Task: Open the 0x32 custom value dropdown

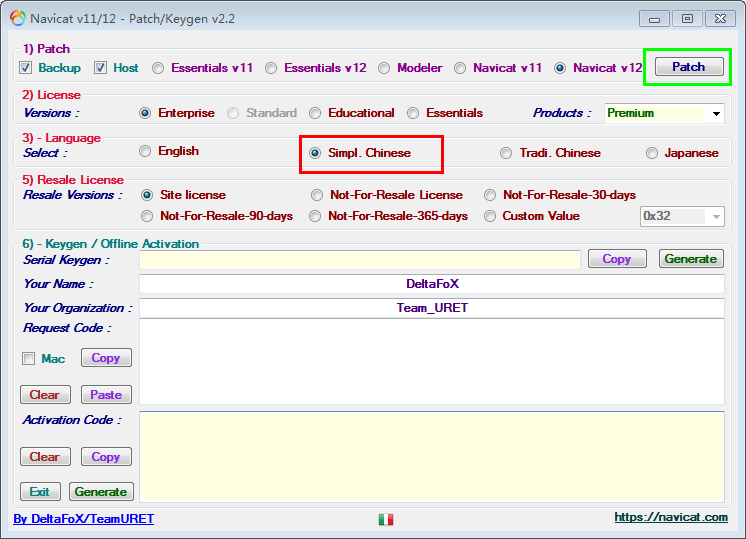Action: click(x=682, y=216)
